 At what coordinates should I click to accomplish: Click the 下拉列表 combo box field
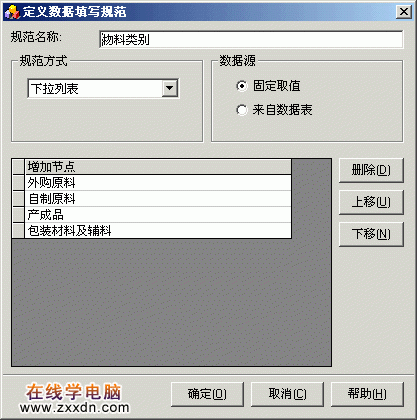tap(103, 88)
